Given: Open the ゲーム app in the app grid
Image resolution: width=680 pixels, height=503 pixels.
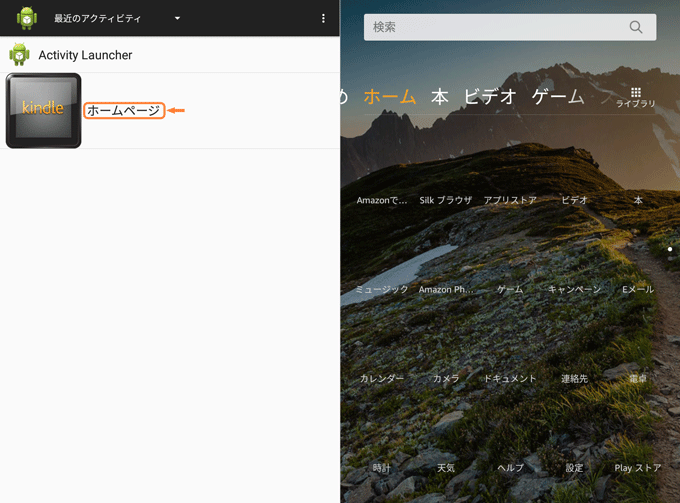Looking at the screenshot, I should pyautogui.click(x=510, y=289).
